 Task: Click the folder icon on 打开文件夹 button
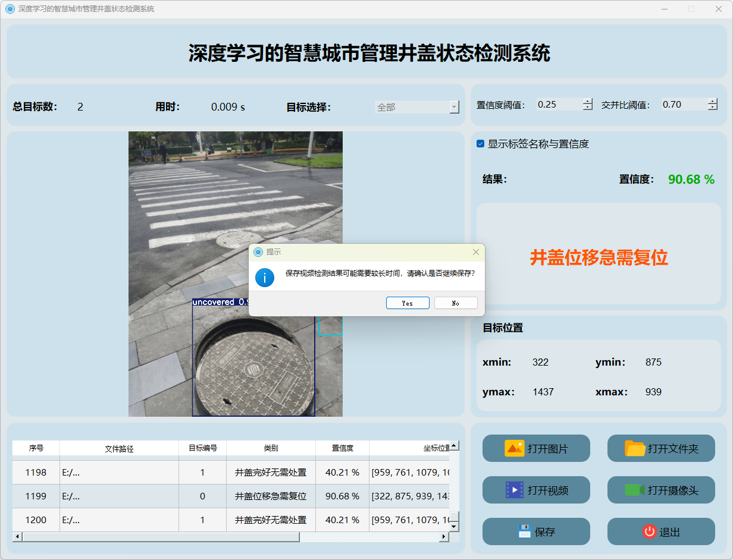coord(635,448)
